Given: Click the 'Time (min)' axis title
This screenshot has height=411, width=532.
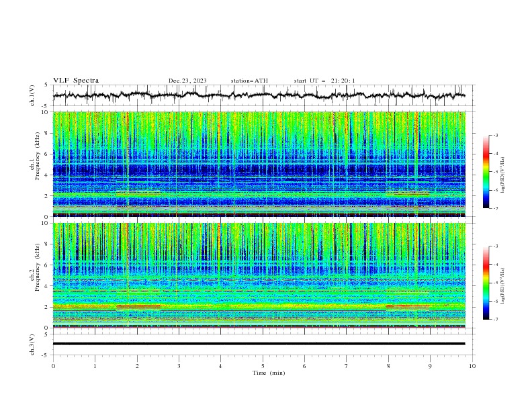Looking at the screenshot, I should point(269,373).
